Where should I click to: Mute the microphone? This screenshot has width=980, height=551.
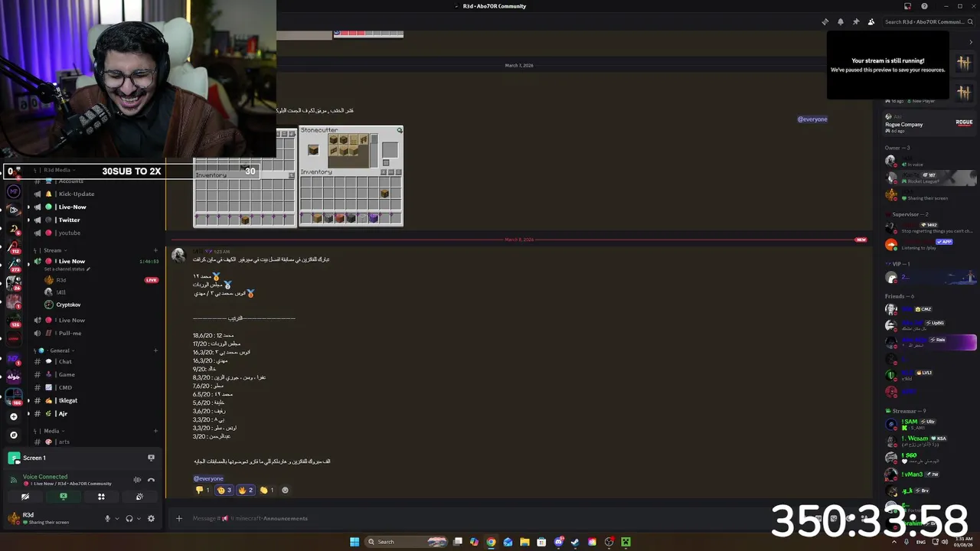click(107, 518)
